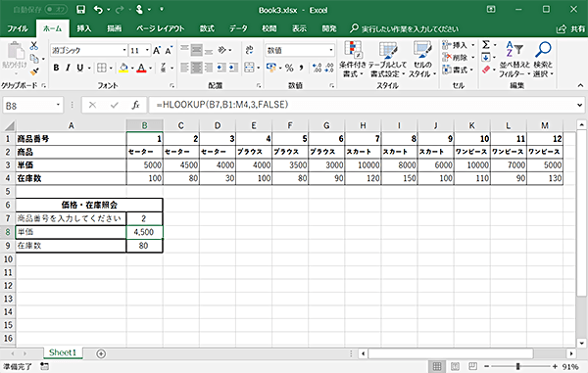Viewport: 588px width, 373px height.
Task: Click the Share button
Action: (x=570, y=28)
